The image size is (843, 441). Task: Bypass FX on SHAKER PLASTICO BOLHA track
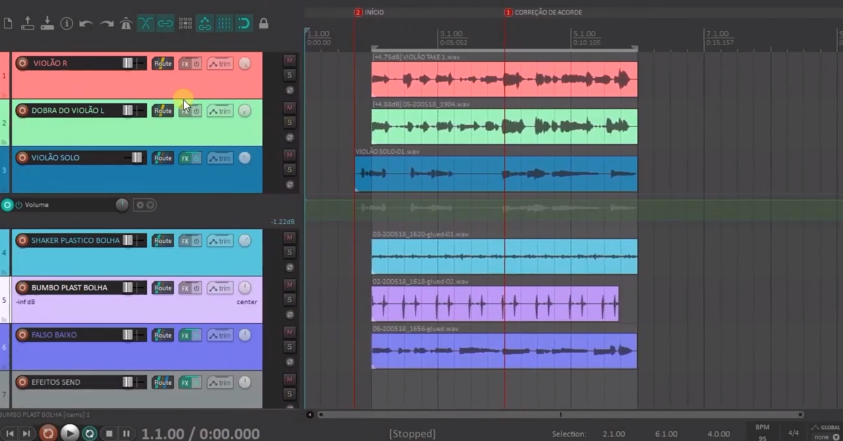(196, 241)
